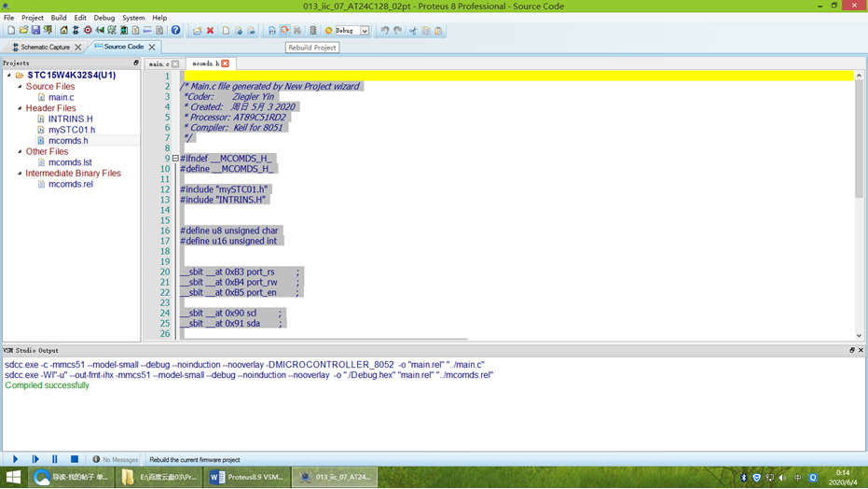The image size is (868, 489).
Task: Select INTRINS.H in Header Files
Action: (x=70, y=119)
